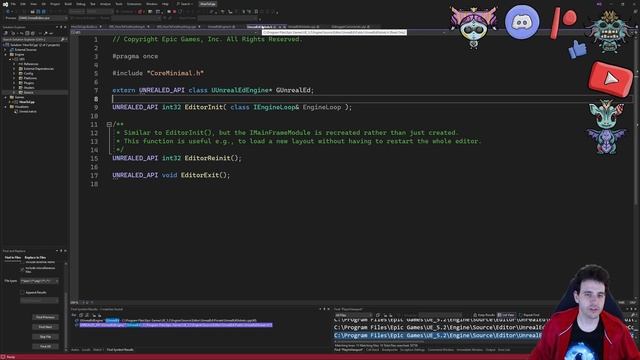
Task: Open the Extensions menu
Action: (134, 4)
